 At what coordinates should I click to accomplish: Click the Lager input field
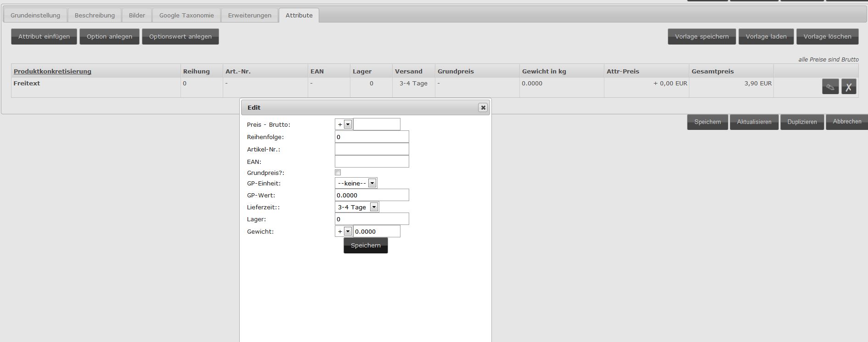(372, 219)
